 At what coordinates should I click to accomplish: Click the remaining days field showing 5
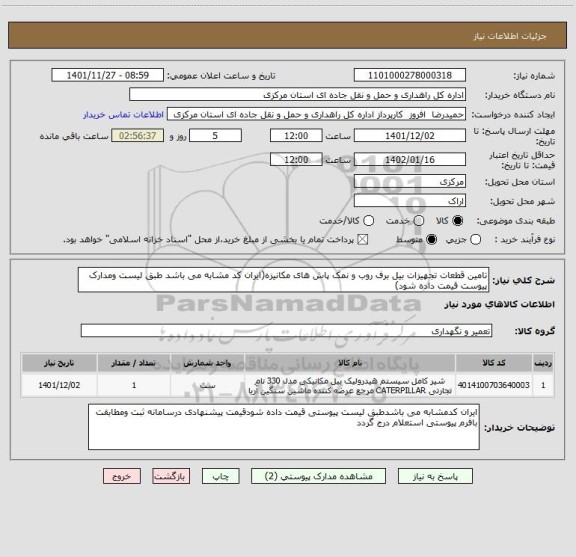215,136
